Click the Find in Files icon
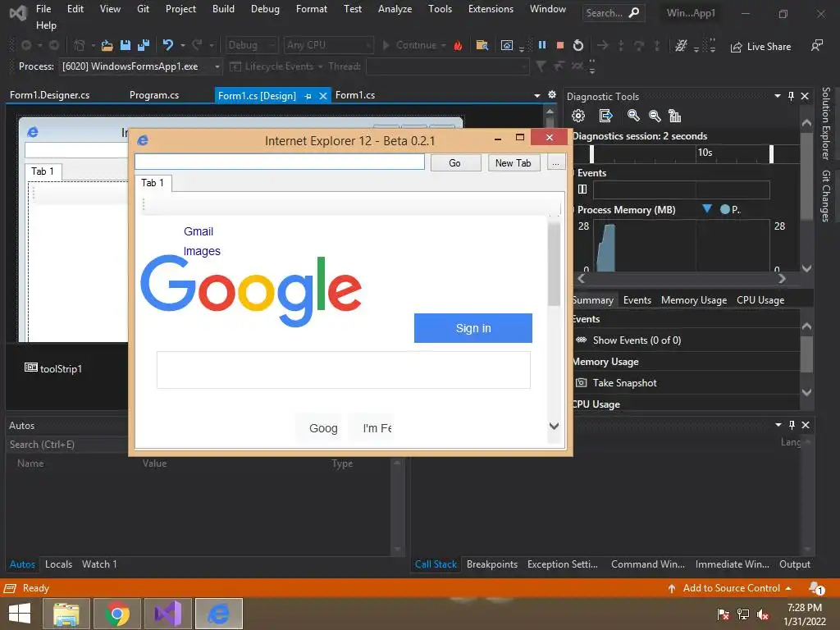This screenshot has height=630, width=840. coord(482,46)
